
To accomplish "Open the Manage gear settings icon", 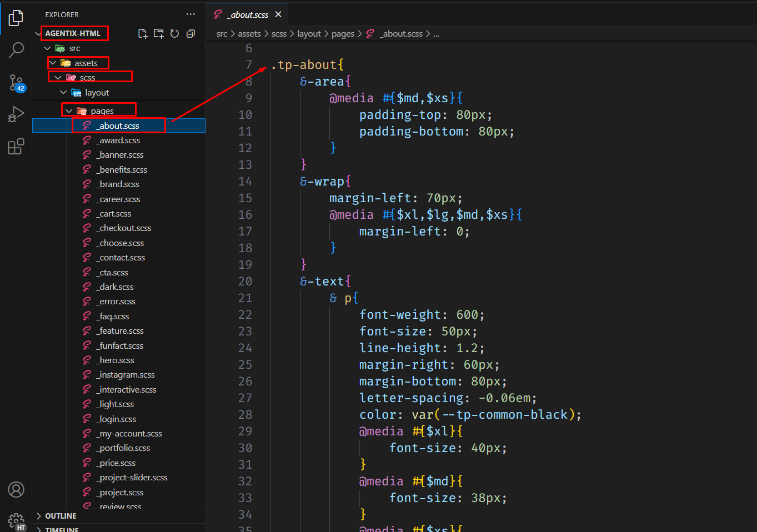I will 16,520.
